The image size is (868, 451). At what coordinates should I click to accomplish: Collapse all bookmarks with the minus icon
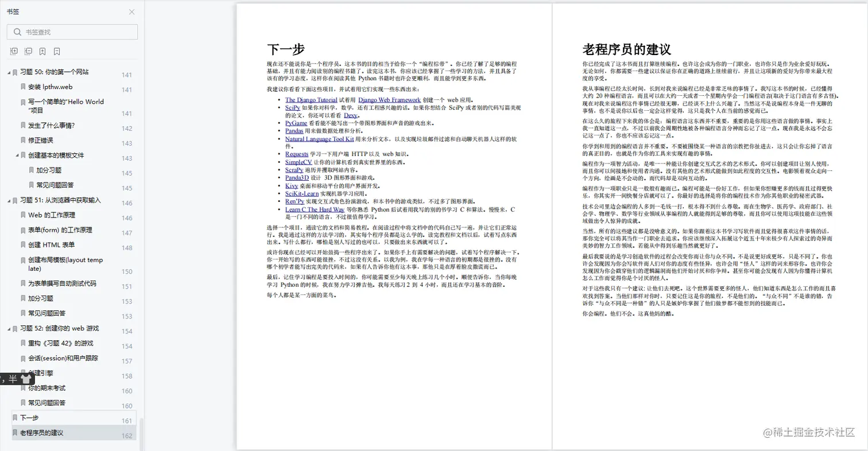[x=28, y=51]
